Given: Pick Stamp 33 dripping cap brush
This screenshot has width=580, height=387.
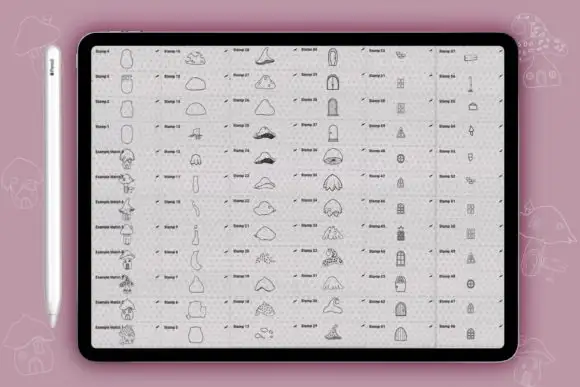Looking at the screenshot, I should [x=333, y=233].
